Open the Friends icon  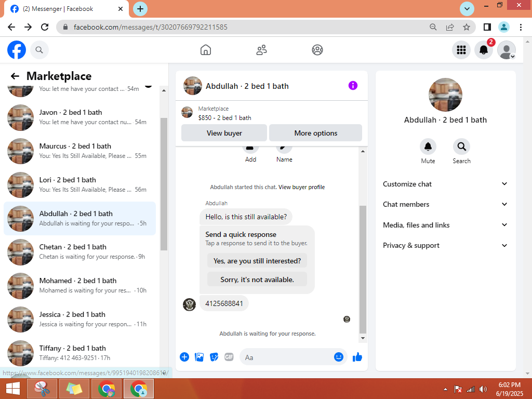261,50
